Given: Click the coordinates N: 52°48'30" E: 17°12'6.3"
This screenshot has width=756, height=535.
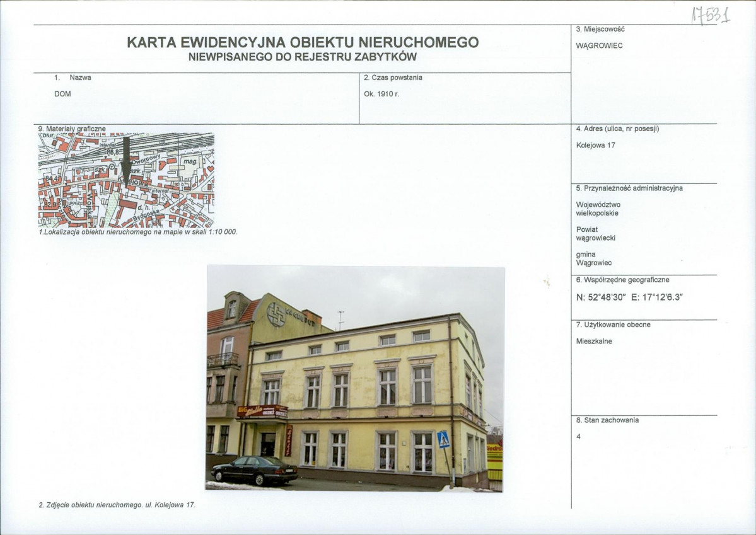Looking at the screenshot, I should point(629,297).
